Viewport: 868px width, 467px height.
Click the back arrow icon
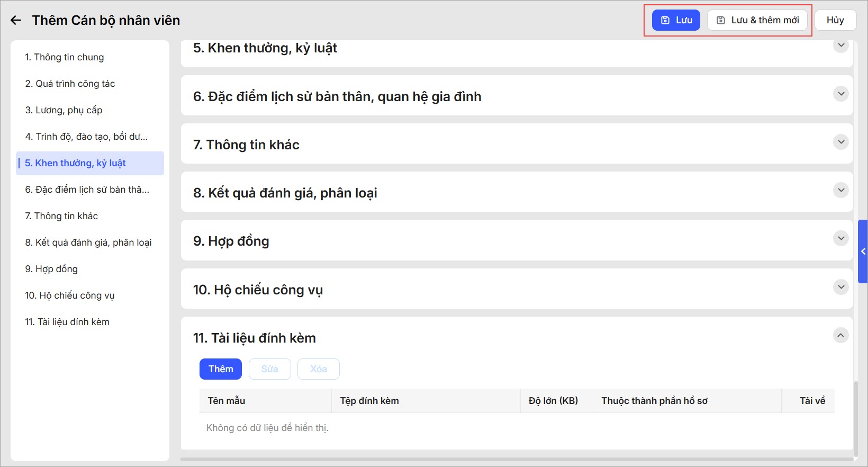[16, 20]
